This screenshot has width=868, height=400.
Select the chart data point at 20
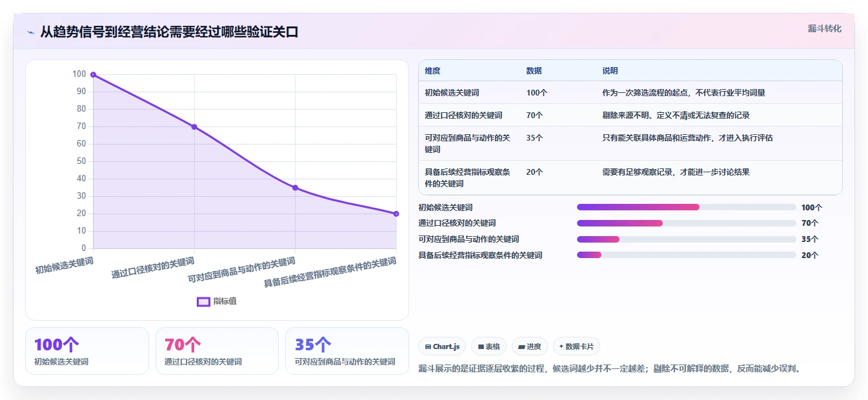point(396,214)
